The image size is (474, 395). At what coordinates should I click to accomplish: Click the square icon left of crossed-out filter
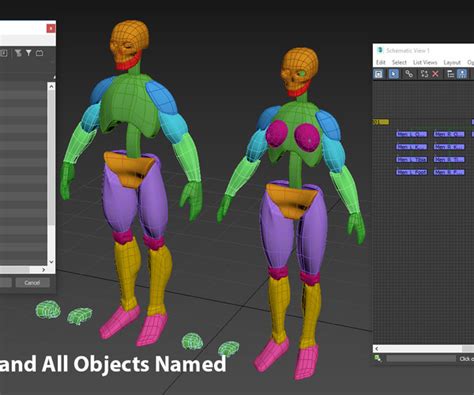[4, 53]
